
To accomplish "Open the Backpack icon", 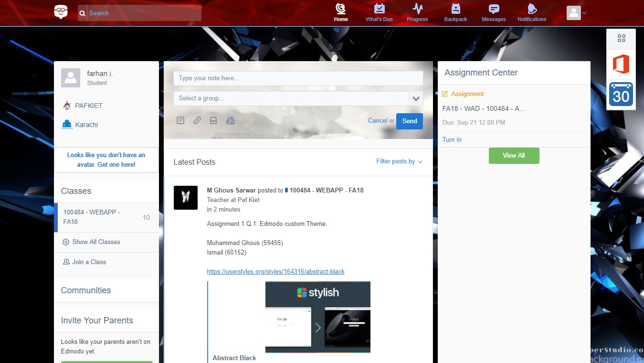I will tap(455, 12).
